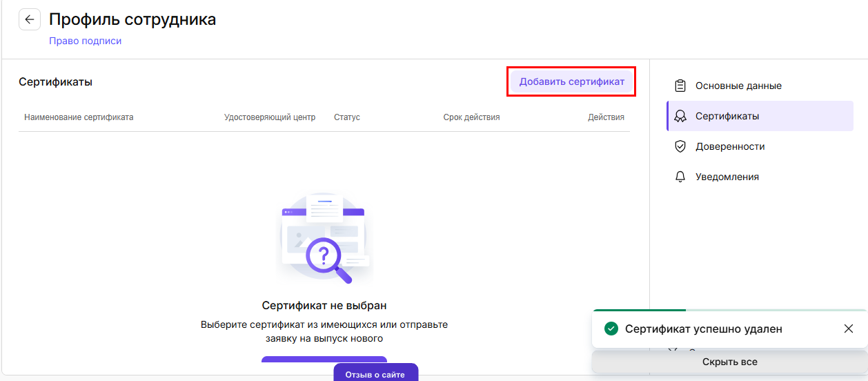Click the Удостоверяющий центр column header
This screenshot has width=868, height=381.
[270, 117]
